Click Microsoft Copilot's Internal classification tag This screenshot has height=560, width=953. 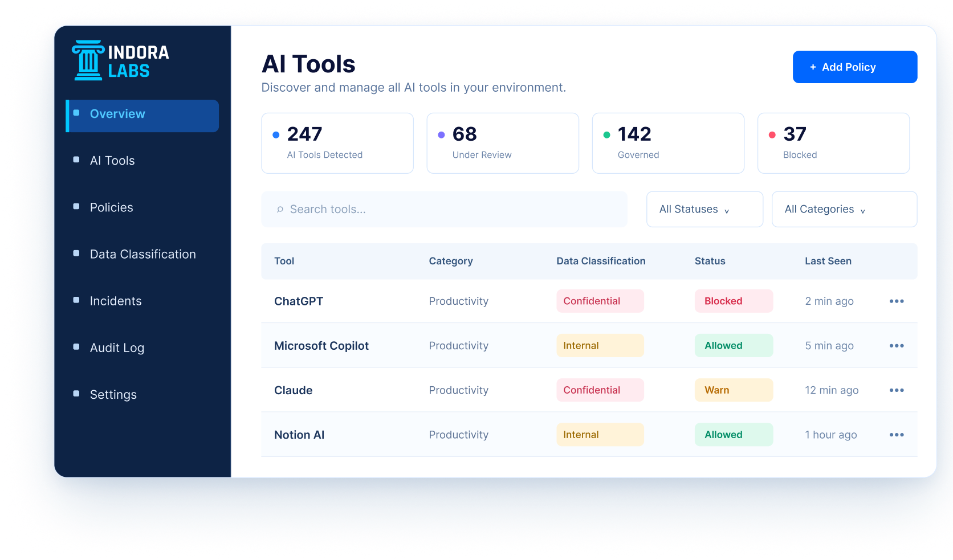pos(600,345)
